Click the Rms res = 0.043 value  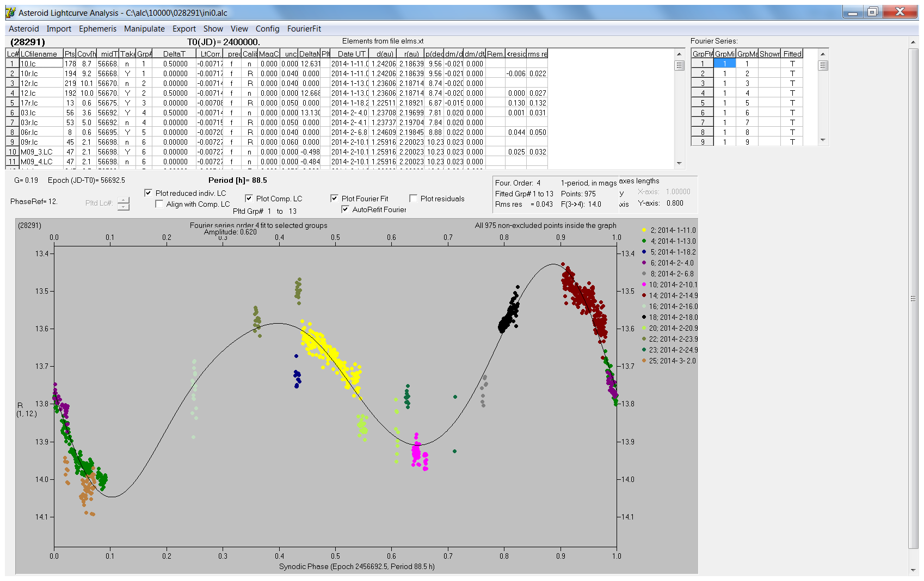point(524,204)
